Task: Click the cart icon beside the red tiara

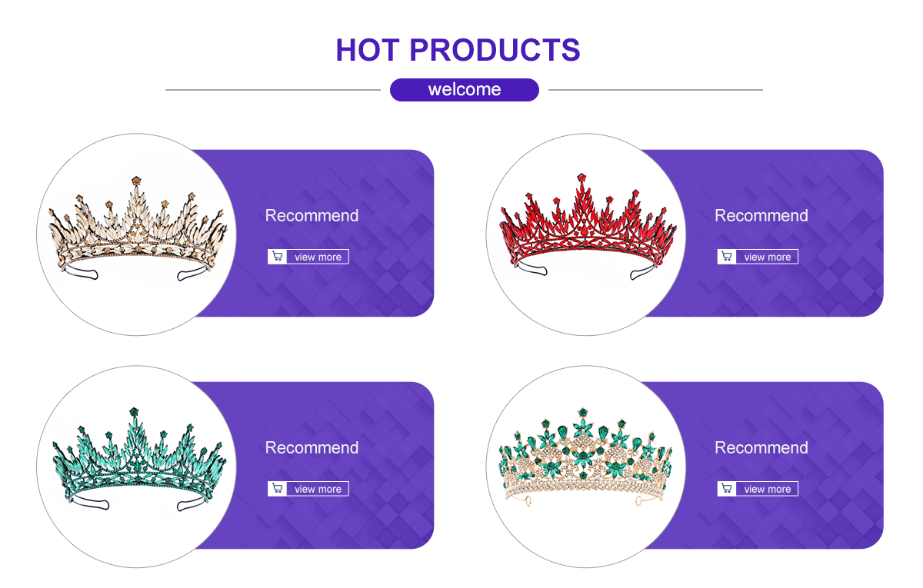Action: pyautogui.click(x=727, y=257)
